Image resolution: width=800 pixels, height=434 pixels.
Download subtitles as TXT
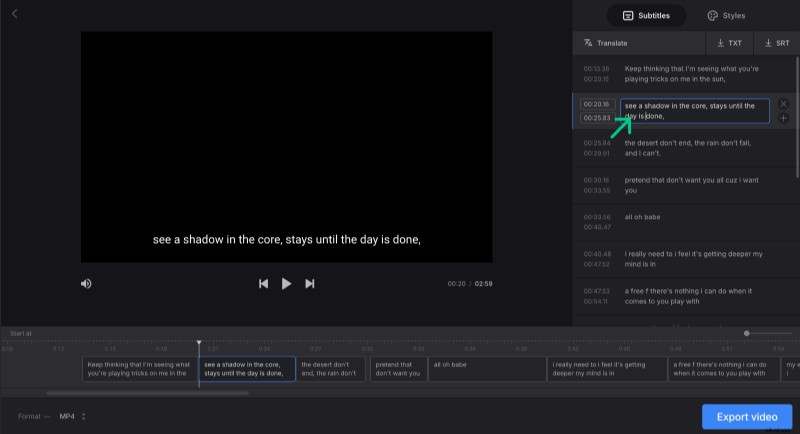pyautogui.click(x=729, y=43)
